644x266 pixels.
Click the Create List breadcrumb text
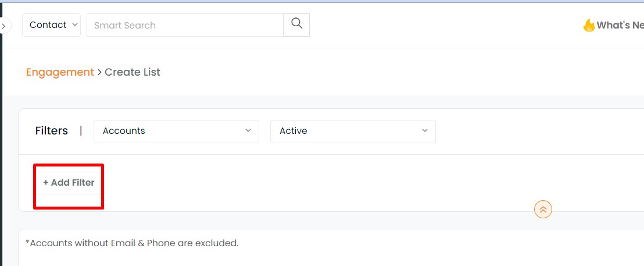133,72
